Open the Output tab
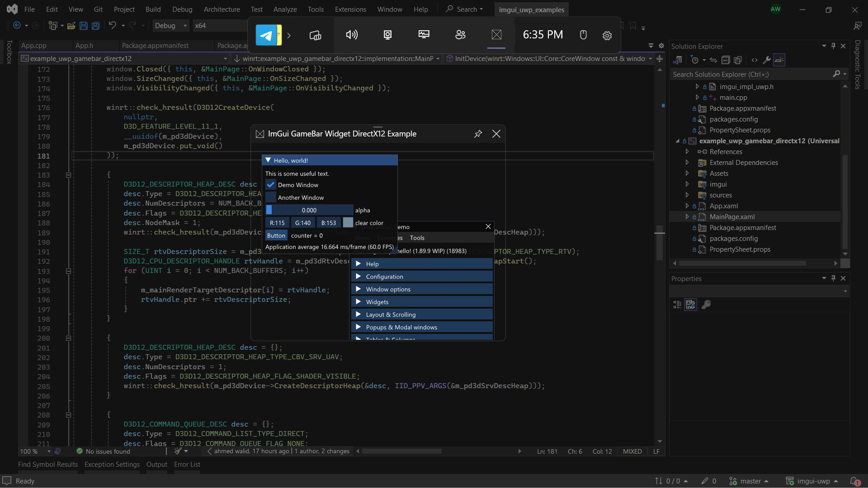This screenshot has width=868, height=488. pyautogui.click(x=157, y=465)
